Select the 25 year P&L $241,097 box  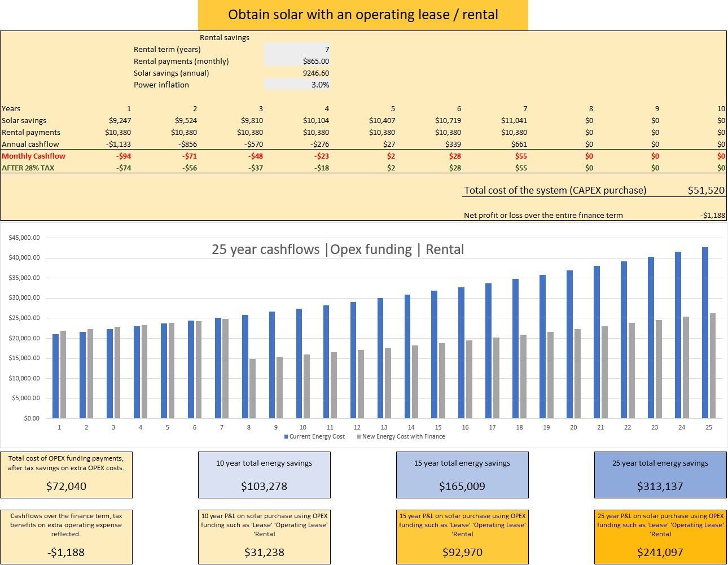660,537
